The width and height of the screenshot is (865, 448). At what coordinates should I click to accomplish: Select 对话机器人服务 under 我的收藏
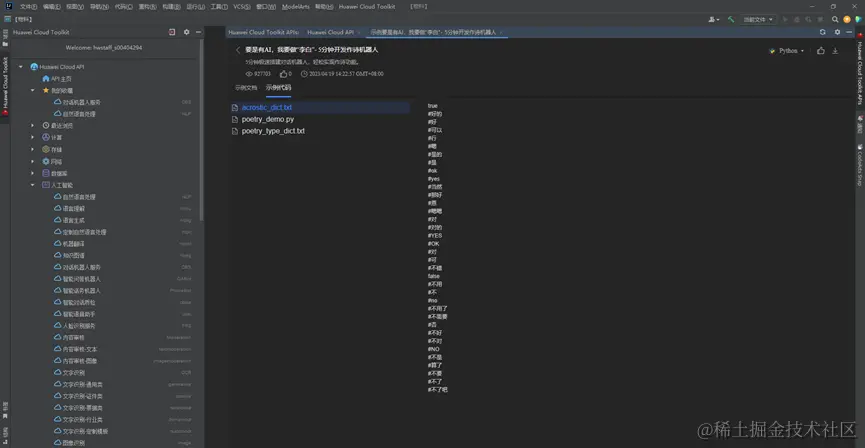81,102
